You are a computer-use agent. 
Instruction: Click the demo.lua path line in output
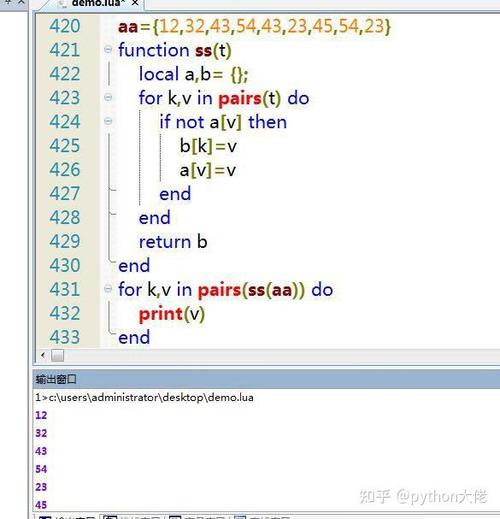145,397
